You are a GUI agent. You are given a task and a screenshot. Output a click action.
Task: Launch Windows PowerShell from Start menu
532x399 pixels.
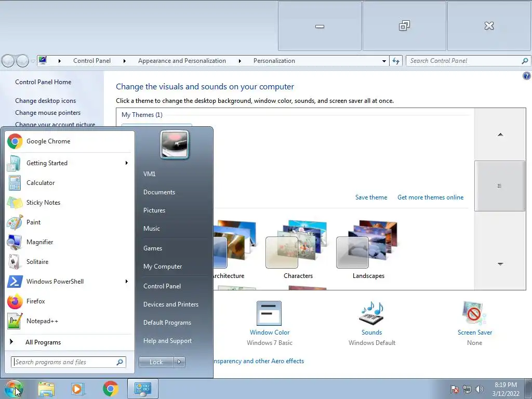pyautogui.click(x=70, y=281)
